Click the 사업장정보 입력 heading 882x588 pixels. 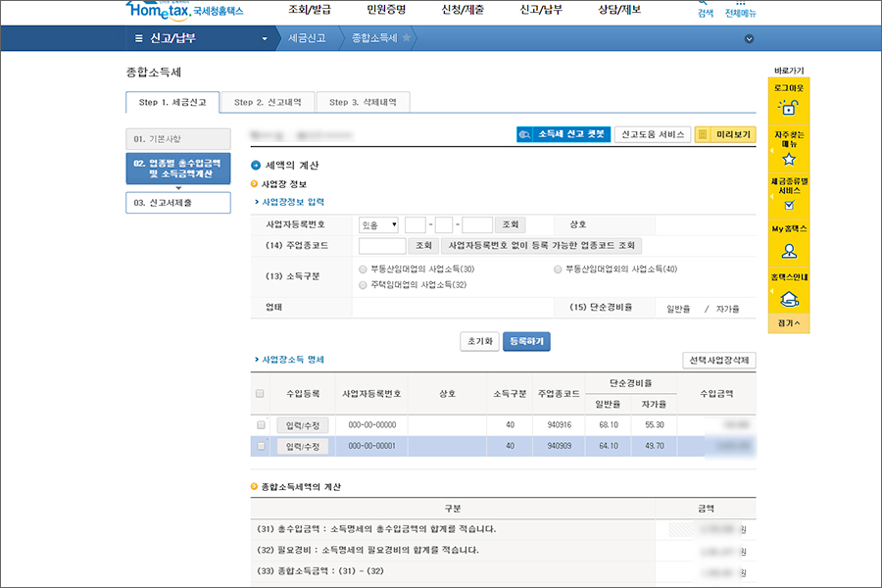point(292,202)
